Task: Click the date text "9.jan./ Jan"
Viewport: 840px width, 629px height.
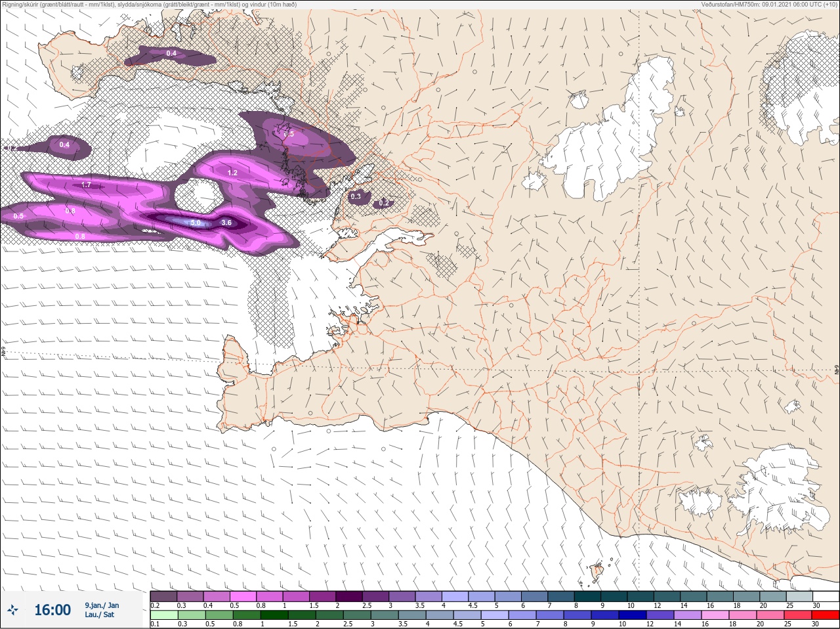Action: pyautogui.click(x=102, y=605)
